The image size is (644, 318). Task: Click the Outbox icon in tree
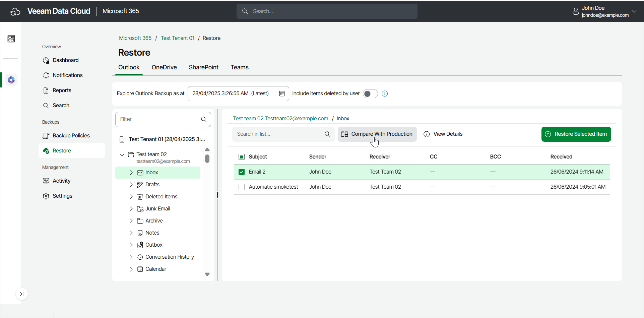tap(140, 245)
